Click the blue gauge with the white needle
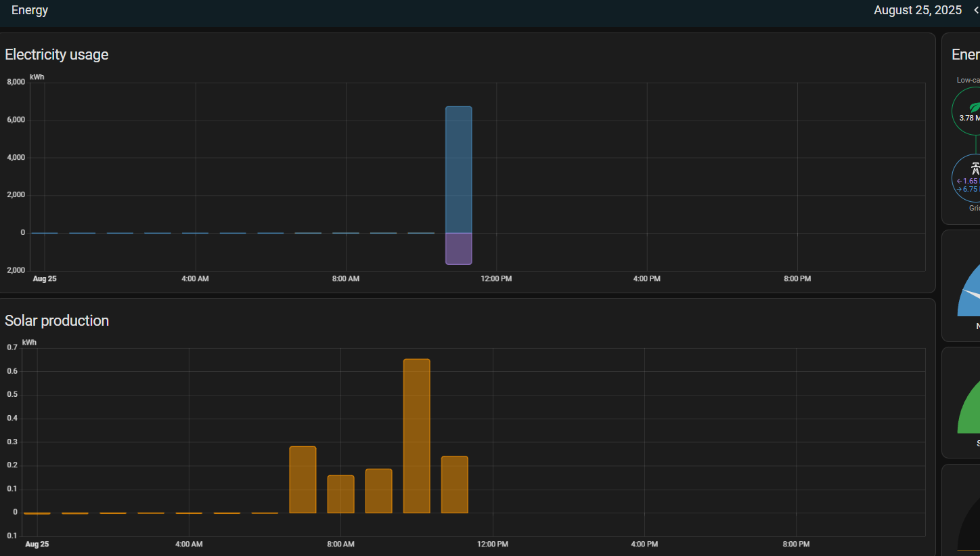 (x=969, y=295)
